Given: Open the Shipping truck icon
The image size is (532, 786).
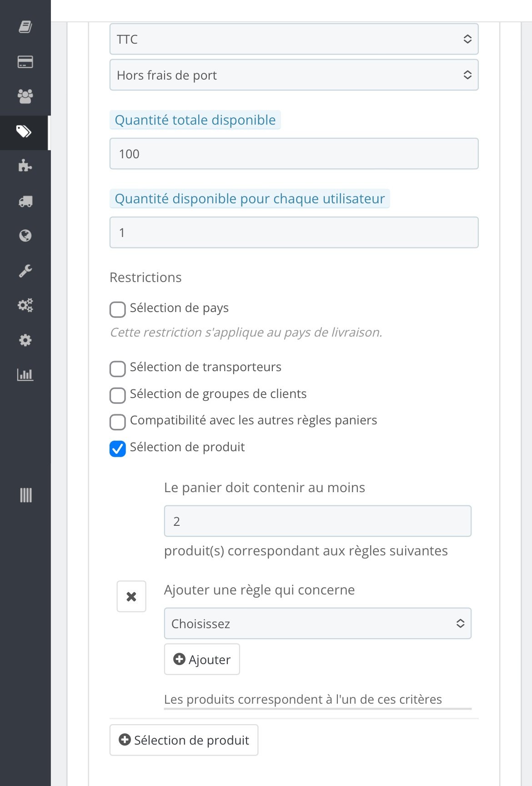Looking at the screenshot, I should point(25,201).
